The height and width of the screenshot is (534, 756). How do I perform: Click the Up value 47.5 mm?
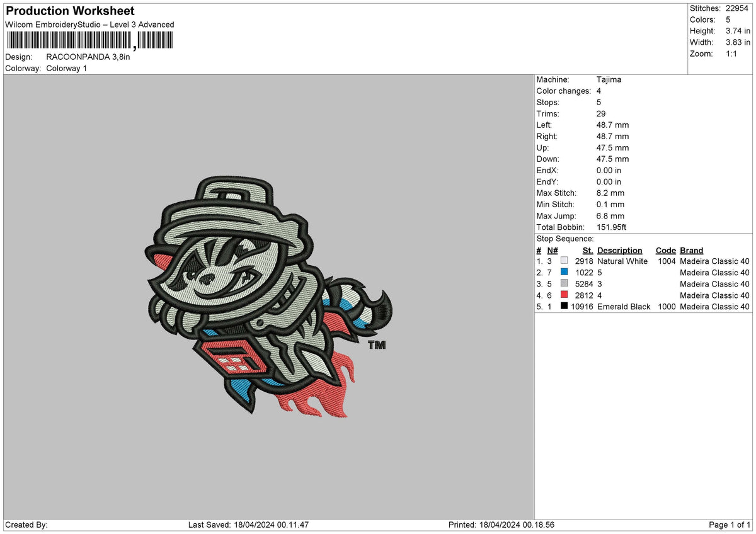[x=612, y=147]
